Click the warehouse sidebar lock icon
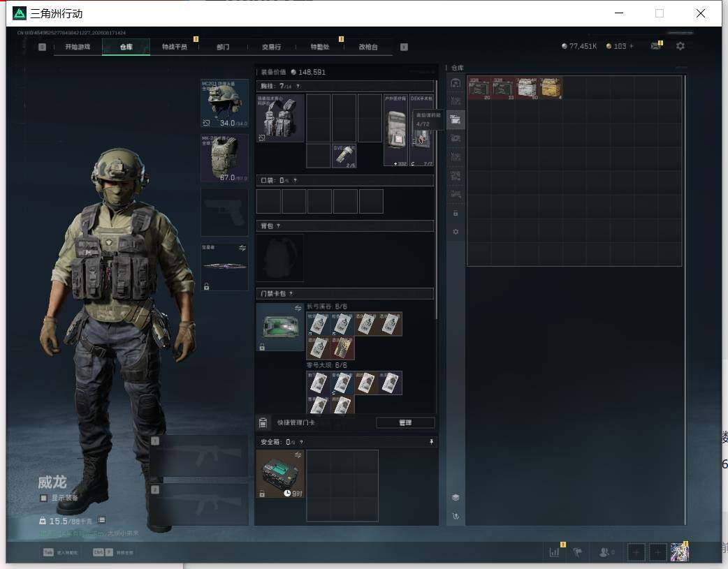This screenshot has width=728, height=569. click(456, 213)
